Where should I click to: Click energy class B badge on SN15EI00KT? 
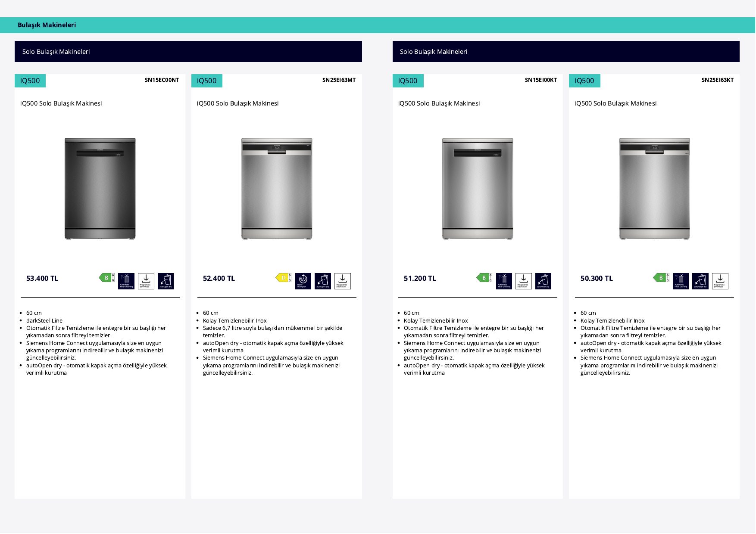coord(484,278)
